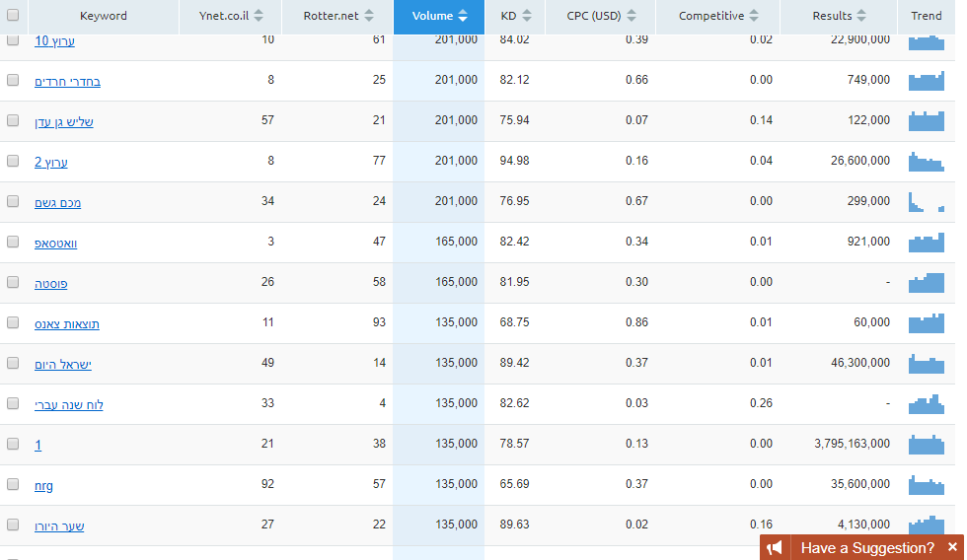
Task: Click the Keyword column header
Action: pos(103,16)
